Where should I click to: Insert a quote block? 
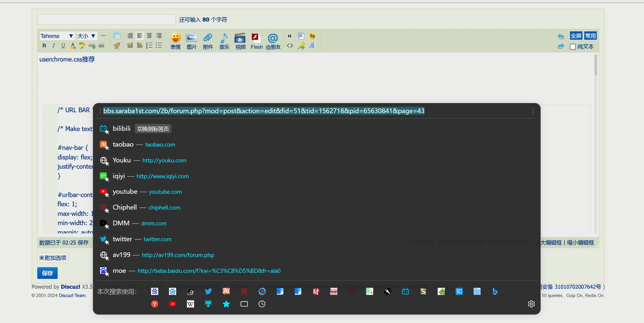(290, 36)
